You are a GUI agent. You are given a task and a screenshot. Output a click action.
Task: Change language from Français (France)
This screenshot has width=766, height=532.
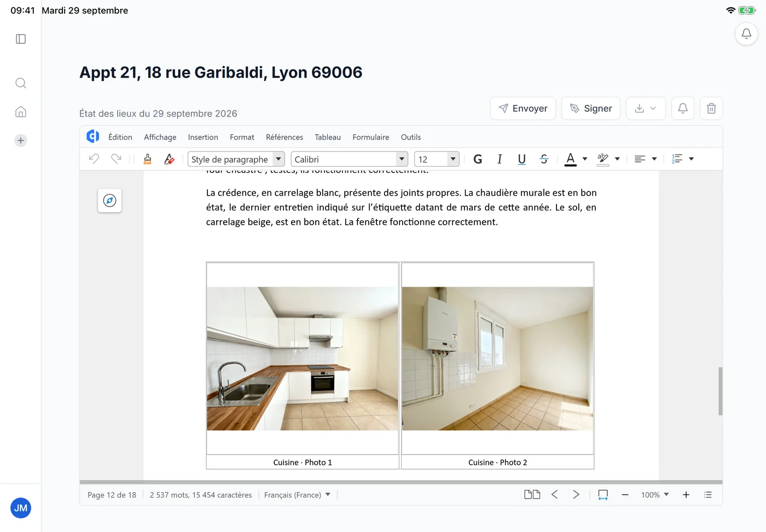tap(297, 495)
